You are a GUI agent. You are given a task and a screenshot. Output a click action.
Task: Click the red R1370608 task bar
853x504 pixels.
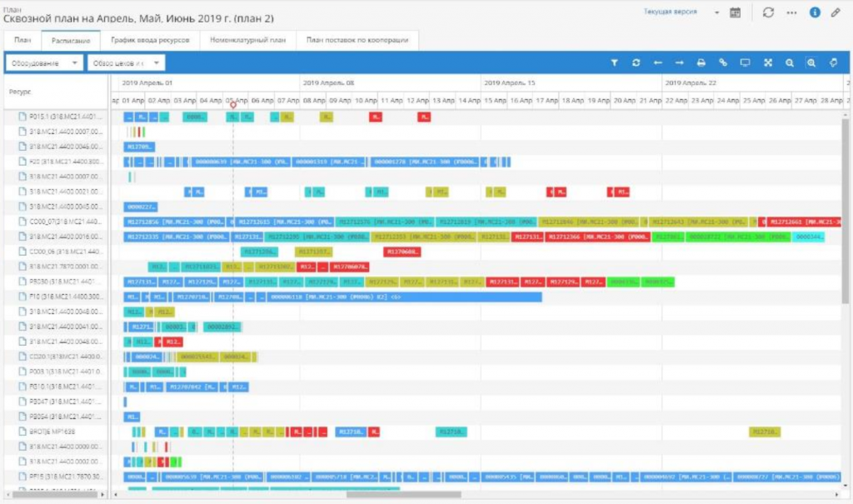coord(402,252)
